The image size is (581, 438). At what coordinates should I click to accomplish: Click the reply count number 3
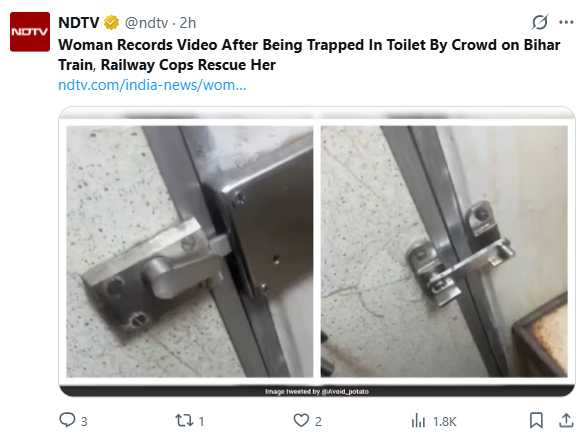[84, 421]
